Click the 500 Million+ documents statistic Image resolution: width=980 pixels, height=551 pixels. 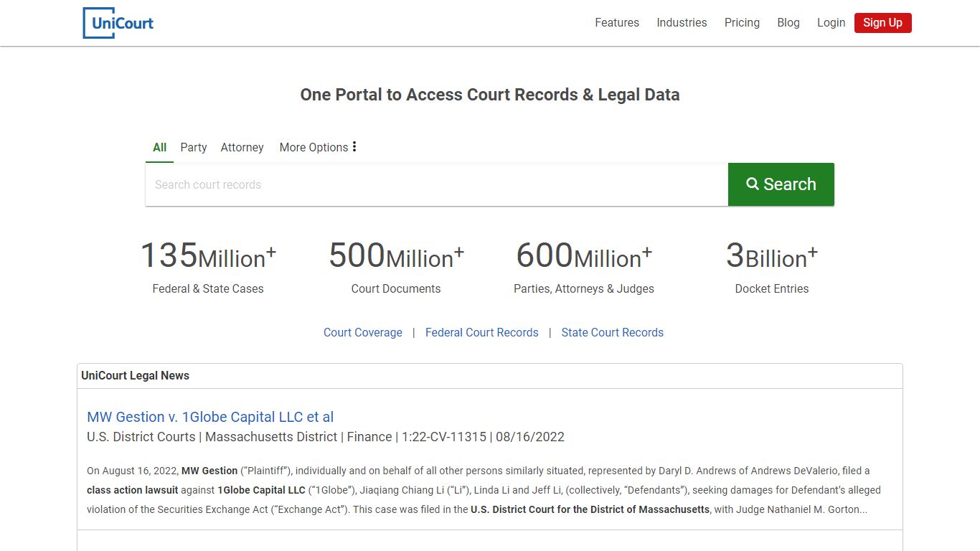(396, 255)
